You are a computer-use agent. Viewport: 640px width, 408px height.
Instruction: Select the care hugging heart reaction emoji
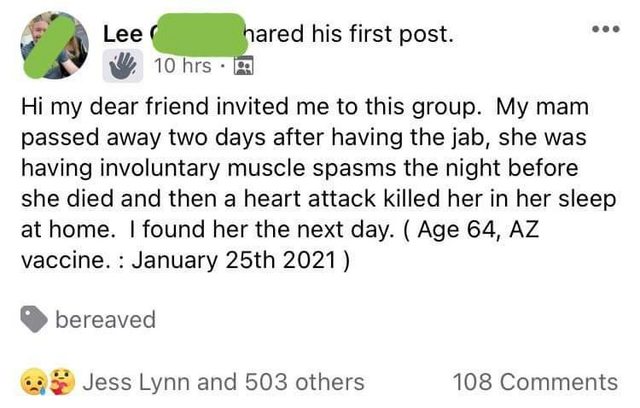(62, 382)
